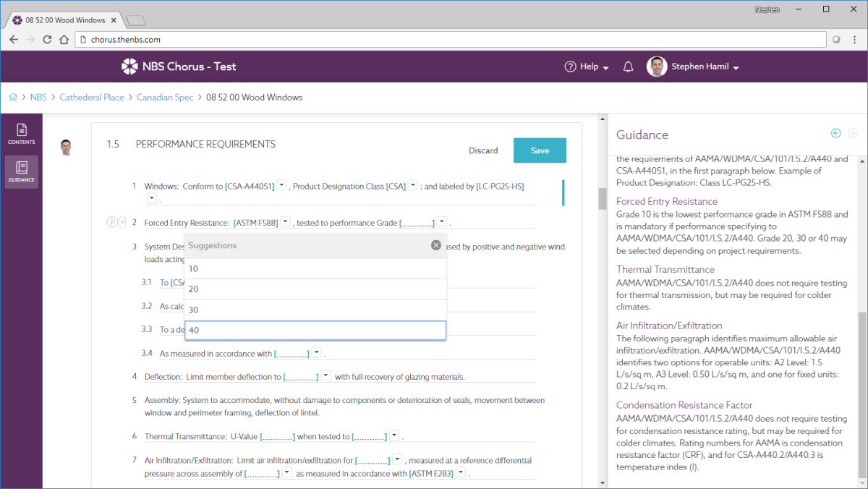
Task: Select the Guidance sidebar icon
Action: [x=22, y=172]
